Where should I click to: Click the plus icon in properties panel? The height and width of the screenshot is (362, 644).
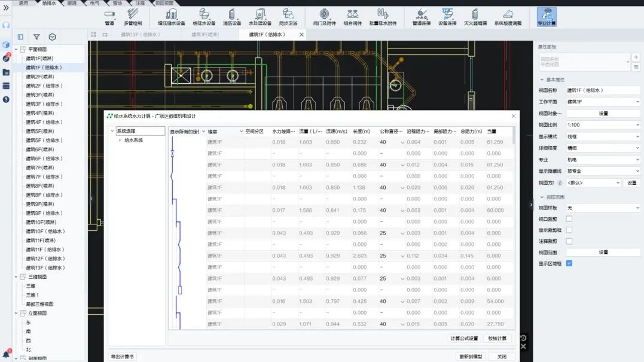coord(636,57)
